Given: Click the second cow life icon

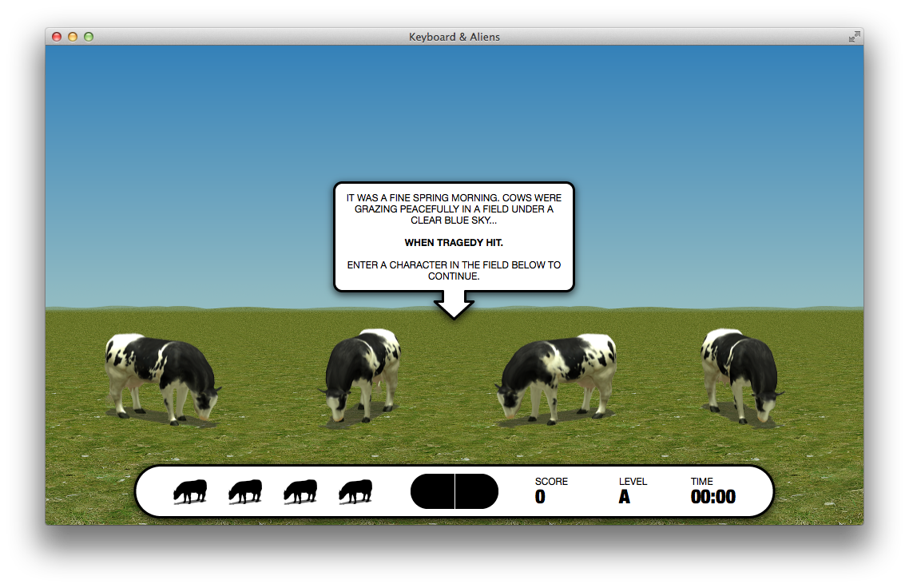Looking at the screenshot, I should (245, 491).
